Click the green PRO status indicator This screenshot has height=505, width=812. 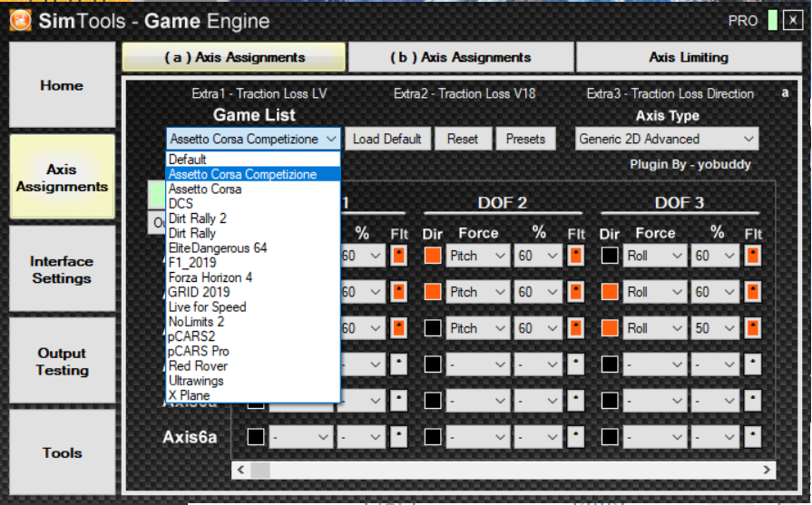point(772,21)
